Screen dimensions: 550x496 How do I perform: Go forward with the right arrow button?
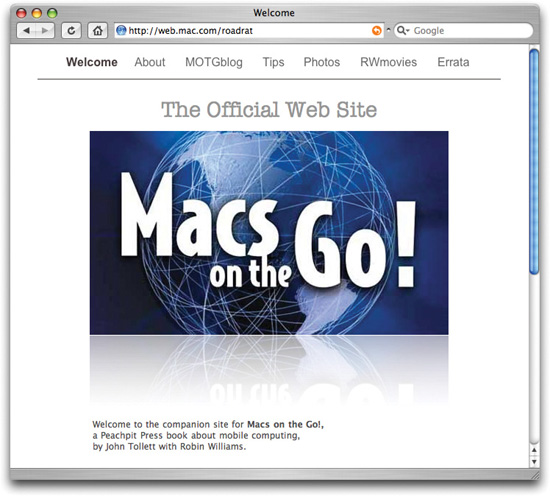pos(45,31)
